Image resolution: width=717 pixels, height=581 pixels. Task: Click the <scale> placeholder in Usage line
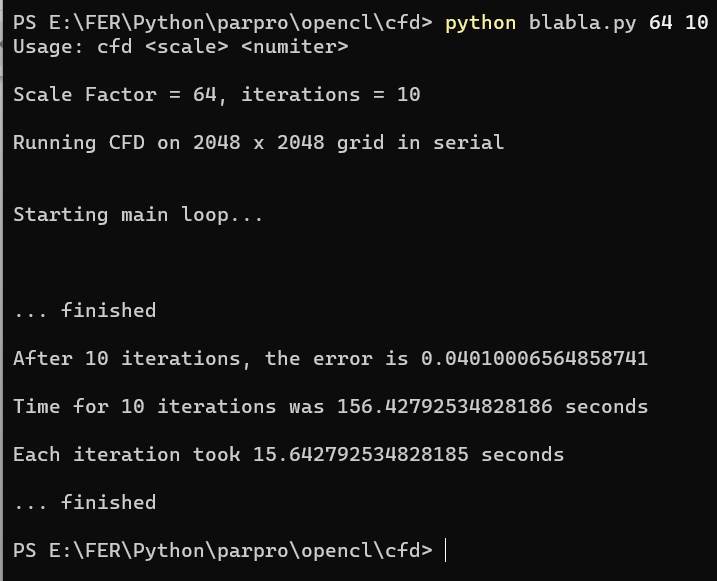[x=187, y=46]
